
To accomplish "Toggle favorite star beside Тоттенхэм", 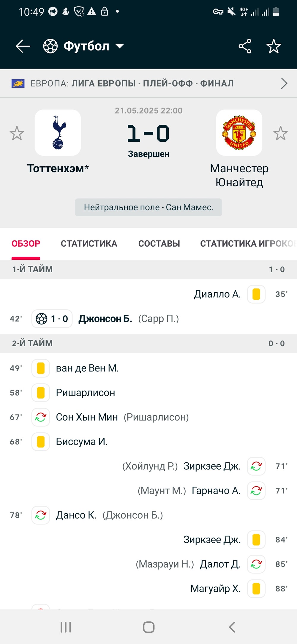I will pyautogui.click(x=17, y=133).
